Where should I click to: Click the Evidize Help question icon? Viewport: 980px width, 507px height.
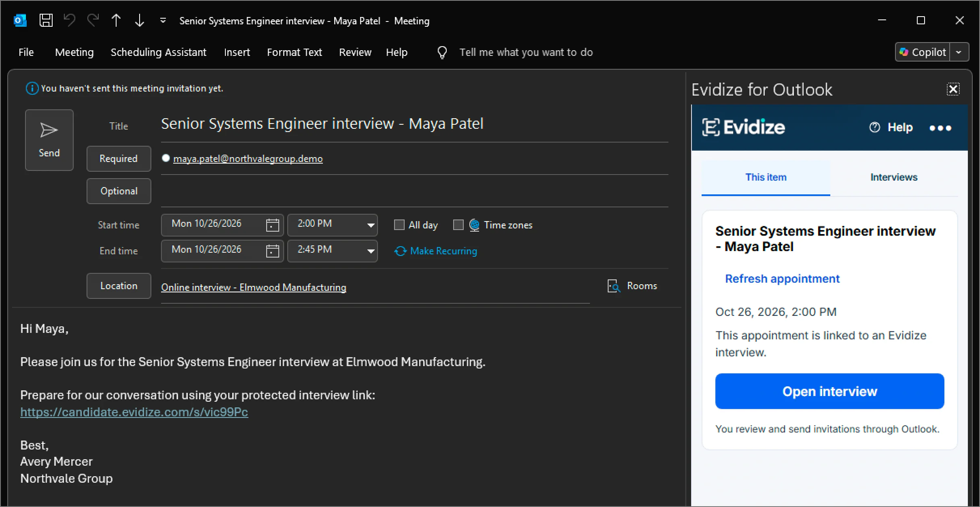[874, 127]
